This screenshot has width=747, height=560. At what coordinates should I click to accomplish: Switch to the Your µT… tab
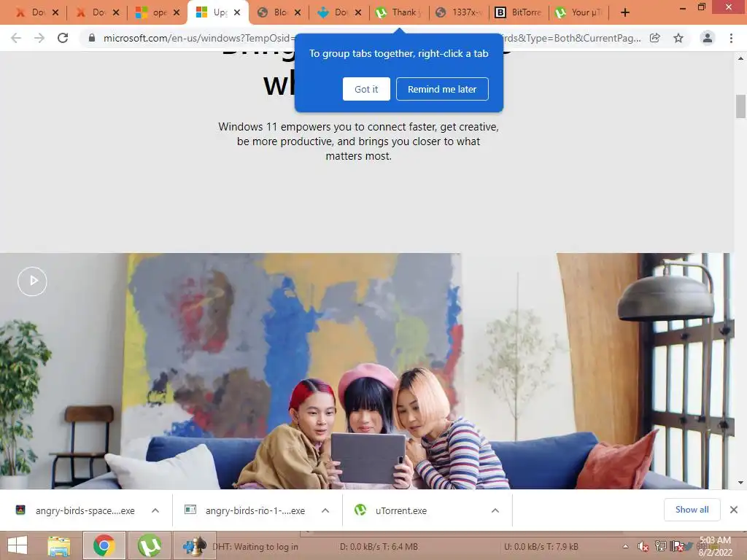(580, 12)
